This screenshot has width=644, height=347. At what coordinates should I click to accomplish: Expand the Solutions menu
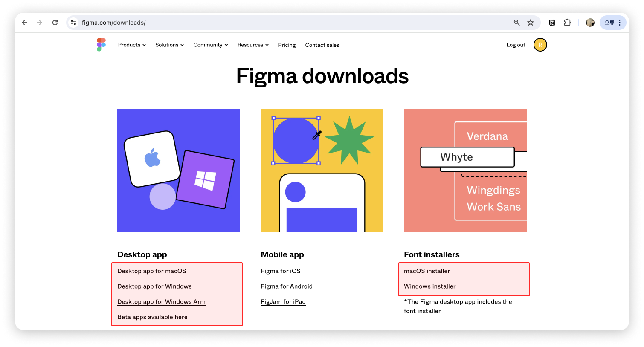click(x=169, y=45)
